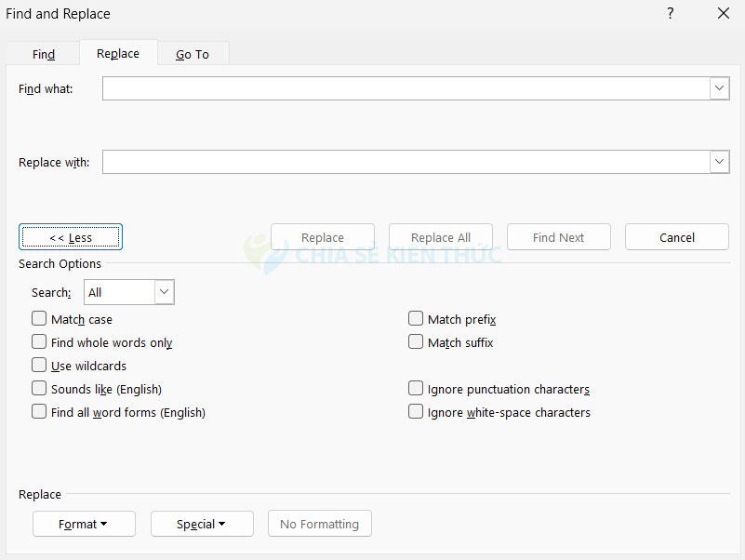745x560 pixels.
Task: Turn on Ignore punctuation characters
Action: [416, 389]
